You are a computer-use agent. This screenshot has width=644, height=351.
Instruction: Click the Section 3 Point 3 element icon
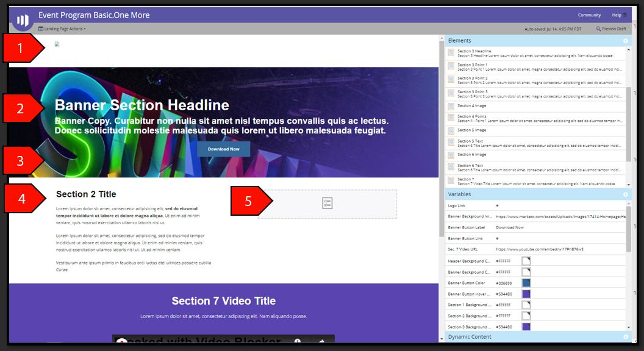[451, 93]
